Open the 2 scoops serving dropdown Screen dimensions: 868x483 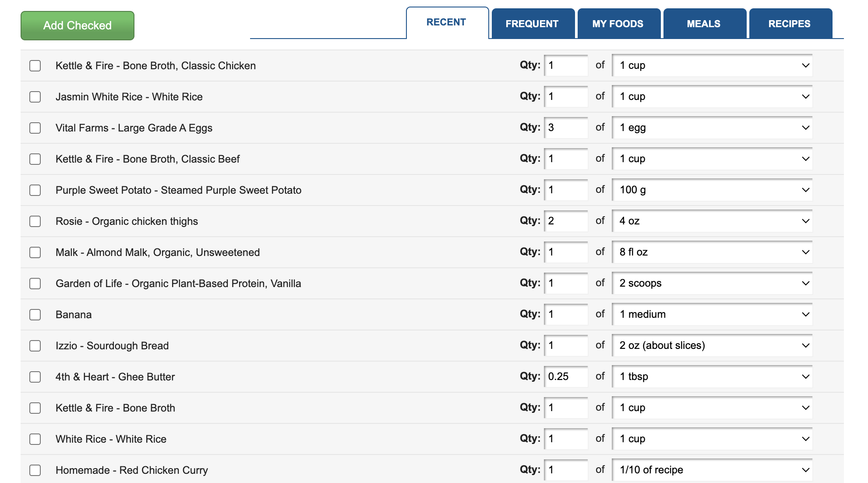pyautogui.click(x=712, y=283)
